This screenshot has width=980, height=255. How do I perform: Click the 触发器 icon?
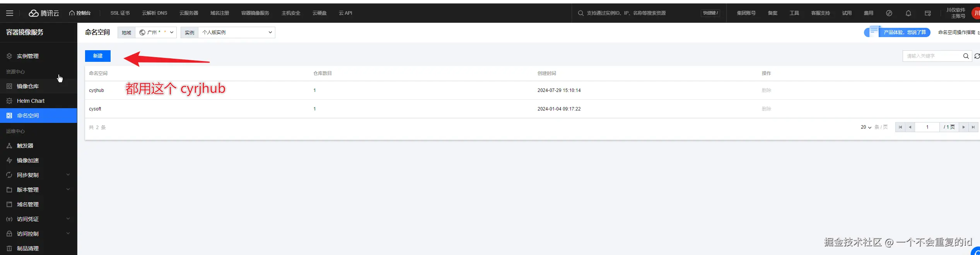coord(9,146)
